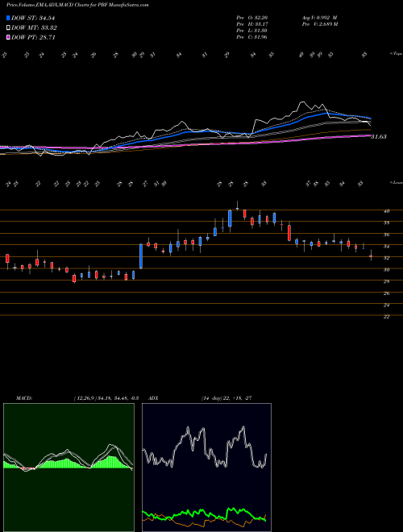Select the DOW PT: 28.71 label
Image resolution: width=403 pixels, height=532 pixels.
click(33, 37)
